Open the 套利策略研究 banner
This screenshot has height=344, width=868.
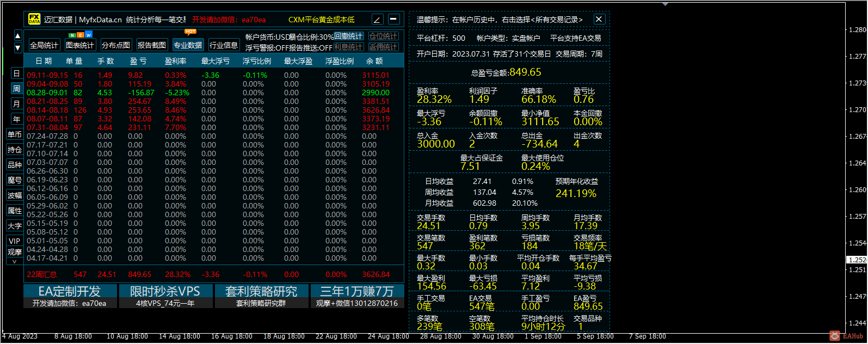coord(261,296)
